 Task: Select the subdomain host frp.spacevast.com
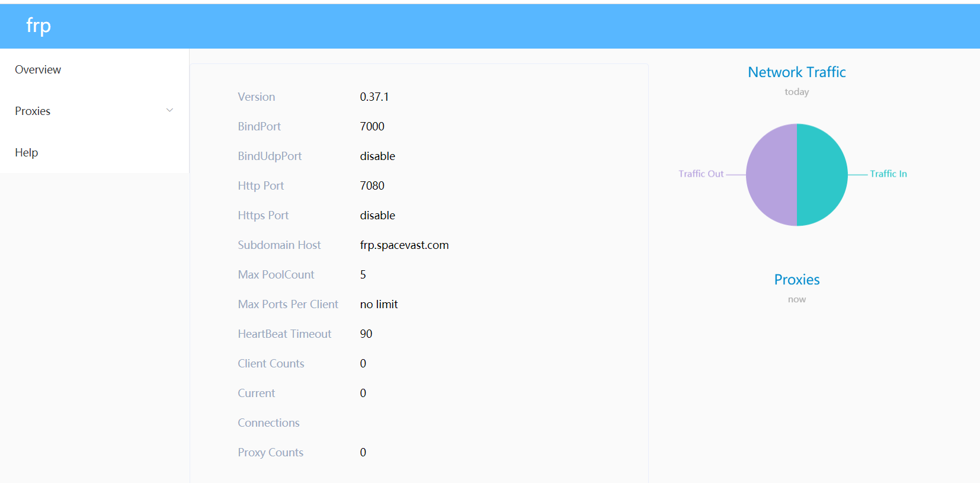click(x=404, y=245)
